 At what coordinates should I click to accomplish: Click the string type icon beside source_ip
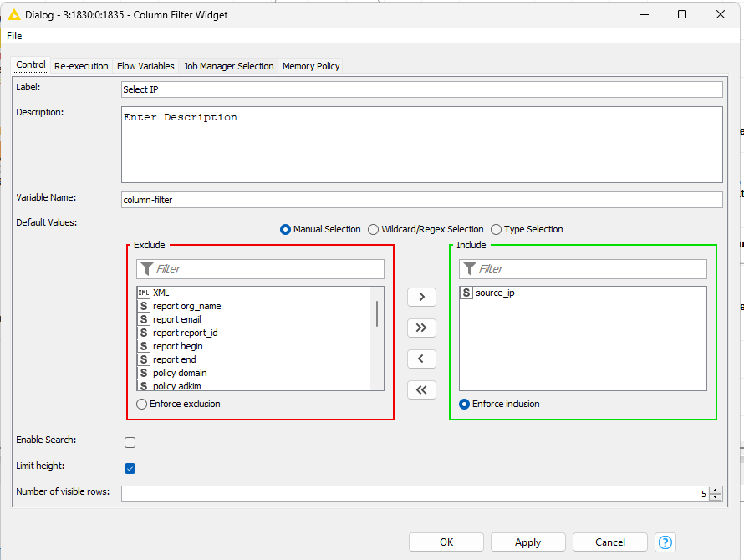pos(466,293)
